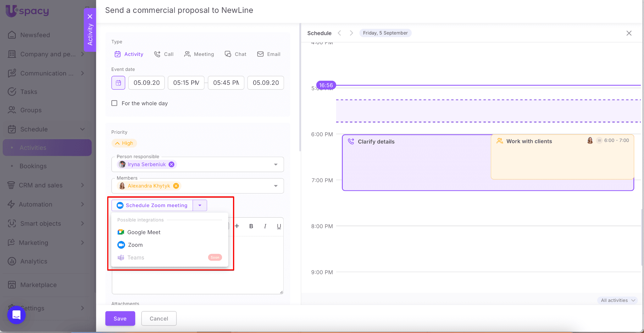
Task: Edit the 05:15 PM start time field
Action: (186, 83)
